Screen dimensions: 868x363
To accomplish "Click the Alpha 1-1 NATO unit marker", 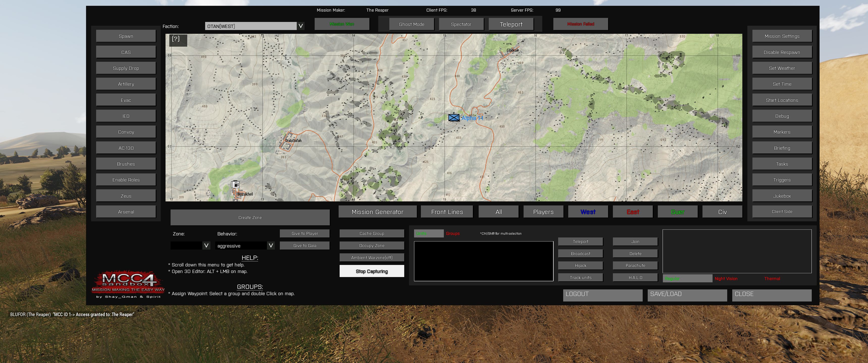I will tap(454, 117).
